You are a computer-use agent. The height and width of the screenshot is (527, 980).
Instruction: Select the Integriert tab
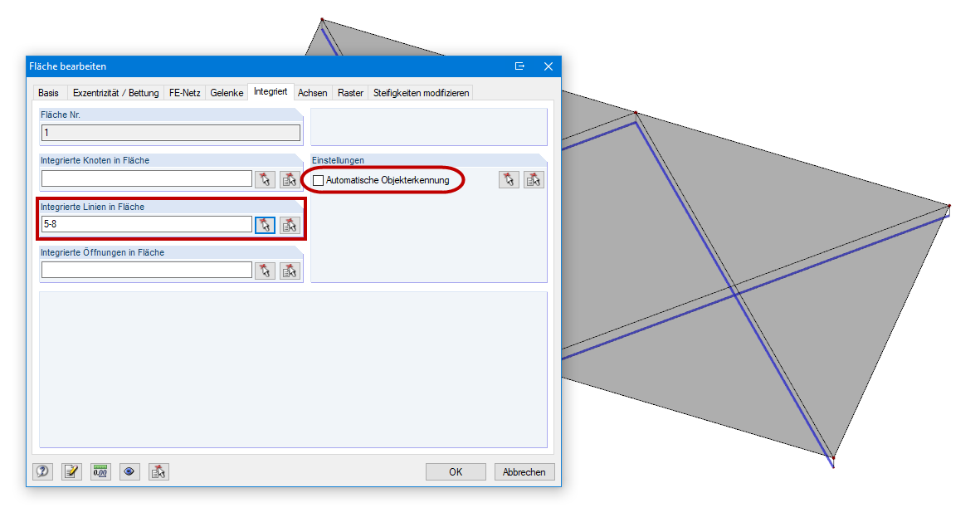(271, 91)
